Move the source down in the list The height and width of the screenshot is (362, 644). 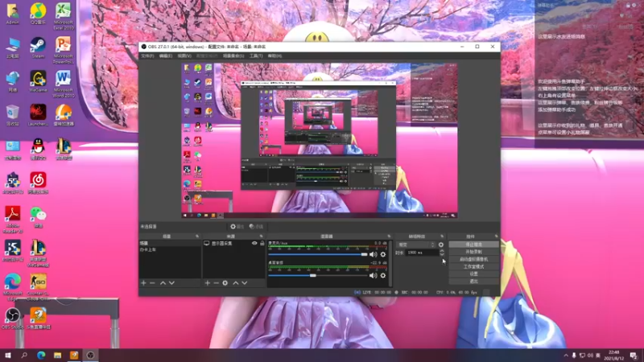coord(245,283)
